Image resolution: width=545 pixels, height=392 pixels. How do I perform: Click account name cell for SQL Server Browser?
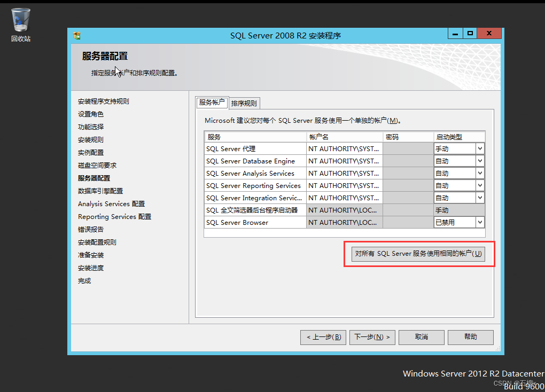(x=345, y=222)
